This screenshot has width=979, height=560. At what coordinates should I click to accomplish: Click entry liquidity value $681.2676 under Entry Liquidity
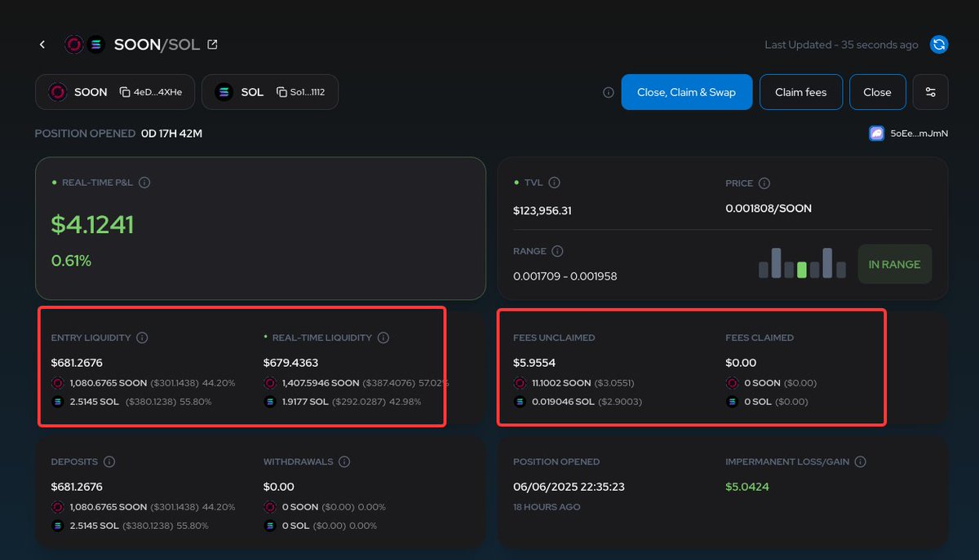pos(77,363)
